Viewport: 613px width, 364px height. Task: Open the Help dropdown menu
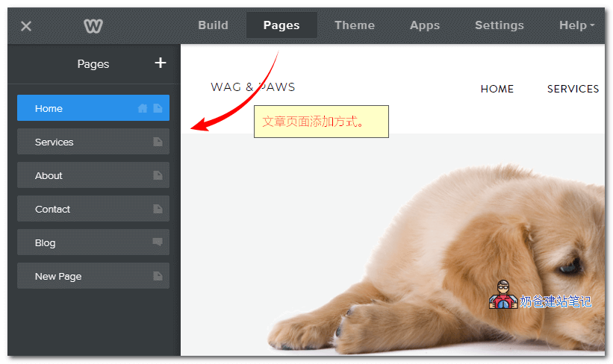pyautogui.click(x=576, y=25)
